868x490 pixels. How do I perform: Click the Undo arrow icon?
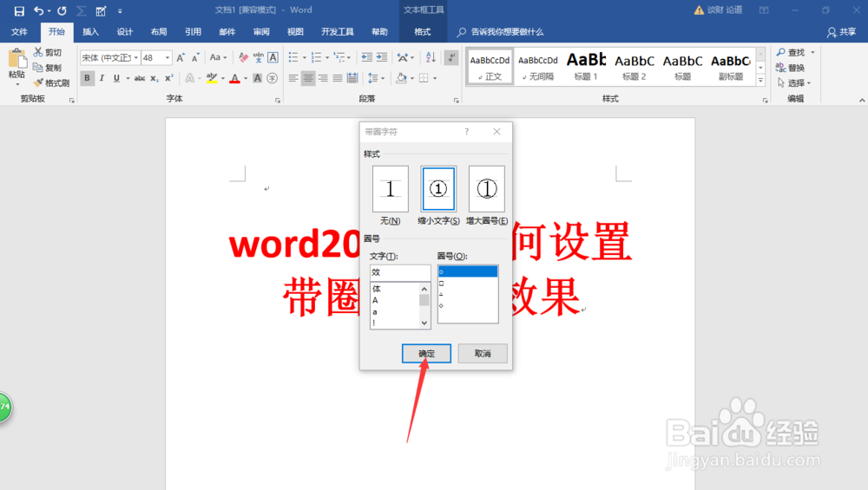pos(38,10)
